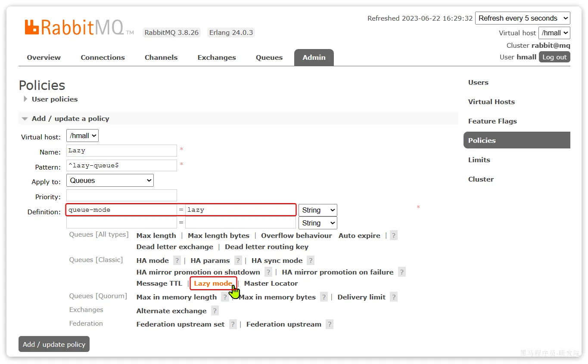This screenshot has width=588, height=364.
Task: Insert the Max length bytes key
Action: 218,235
